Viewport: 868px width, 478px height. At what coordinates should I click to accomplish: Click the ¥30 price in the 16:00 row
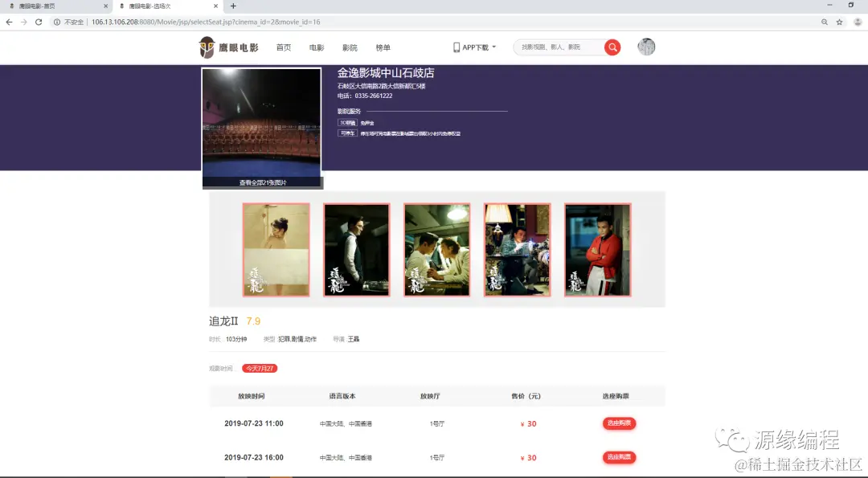coord(528,458)
